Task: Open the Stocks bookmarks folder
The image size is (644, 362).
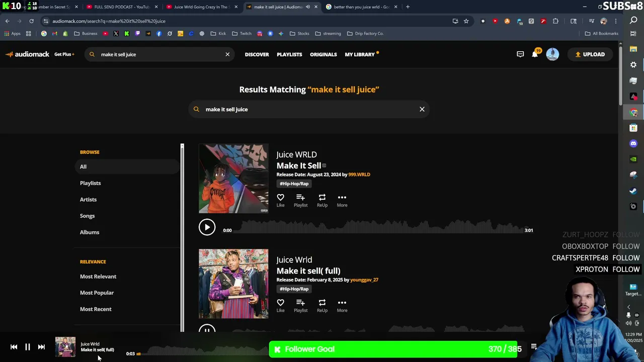Action: [x=299, y=34]
